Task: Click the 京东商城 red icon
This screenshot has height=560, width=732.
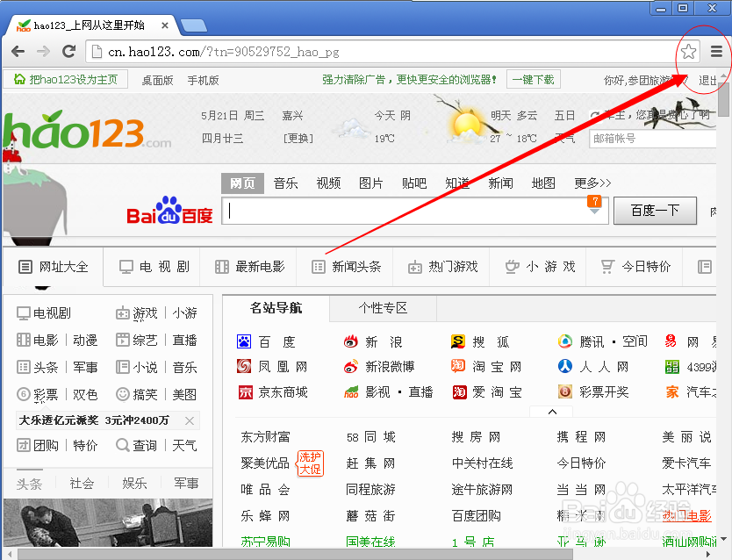Action: click(x=246, y=392)
